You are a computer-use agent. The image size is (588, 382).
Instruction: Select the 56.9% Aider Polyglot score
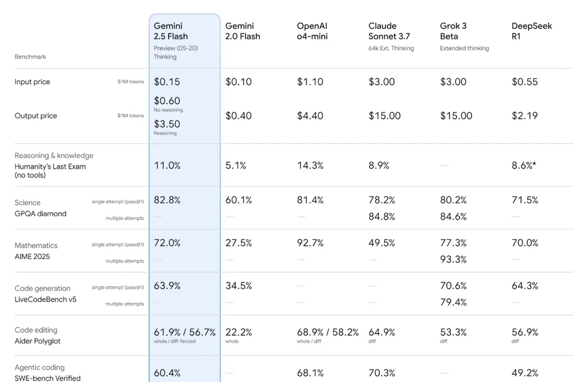pos(524,332)
